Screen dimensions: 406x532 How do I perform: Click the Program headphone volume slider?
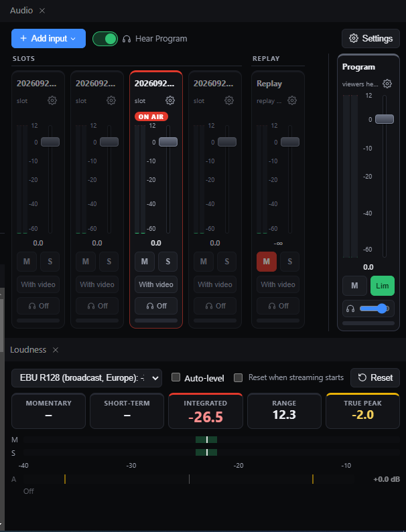click(375, 308)
